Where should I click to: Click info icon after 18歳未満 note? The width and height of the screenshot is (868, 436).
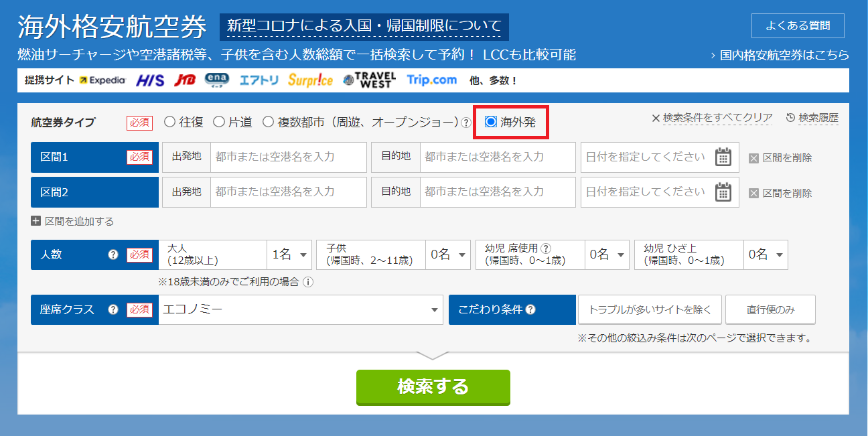pos(308,282)
